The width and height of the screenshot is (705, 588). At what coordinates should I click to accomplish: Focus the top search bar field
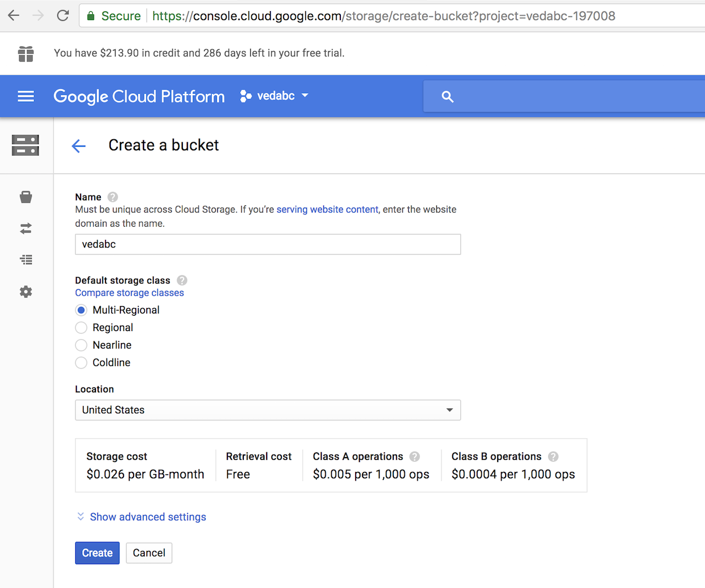coord(564,96)
